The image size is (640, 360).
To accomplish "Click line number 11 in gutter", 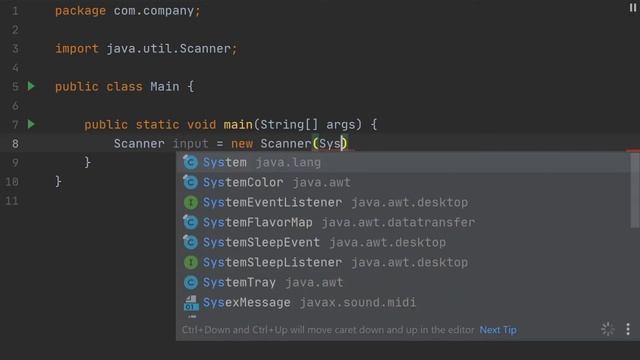I will pos(12,201).
